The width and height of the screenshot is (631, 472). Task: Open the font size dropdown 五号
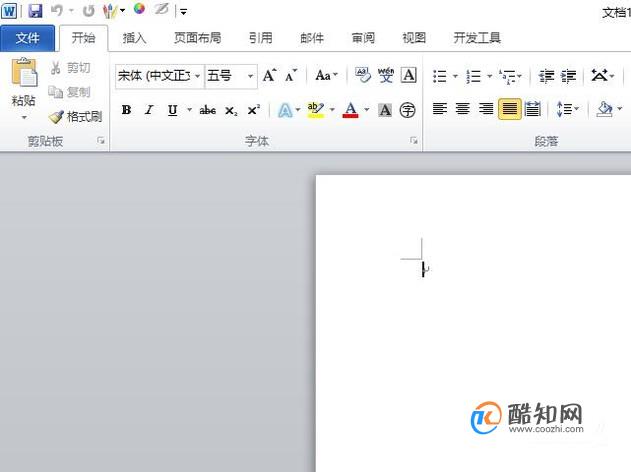(x=250, y=76)
